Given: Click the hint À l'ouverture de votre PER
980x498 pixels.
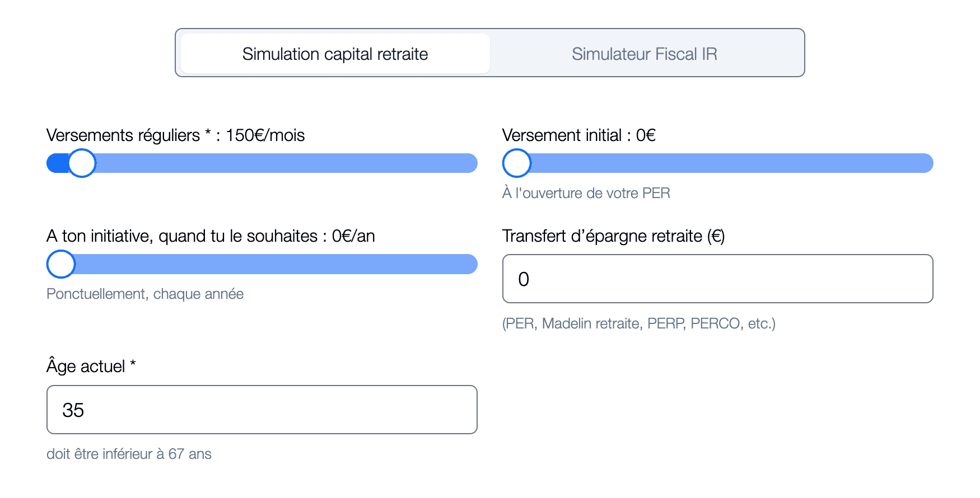Looking at the screenshot, I should pyautogui.click(x=586, y=192).
